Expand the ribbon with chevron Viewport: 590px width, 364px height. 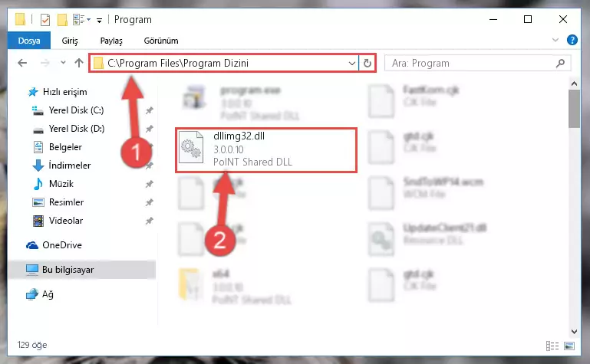[x=555, y=40]
